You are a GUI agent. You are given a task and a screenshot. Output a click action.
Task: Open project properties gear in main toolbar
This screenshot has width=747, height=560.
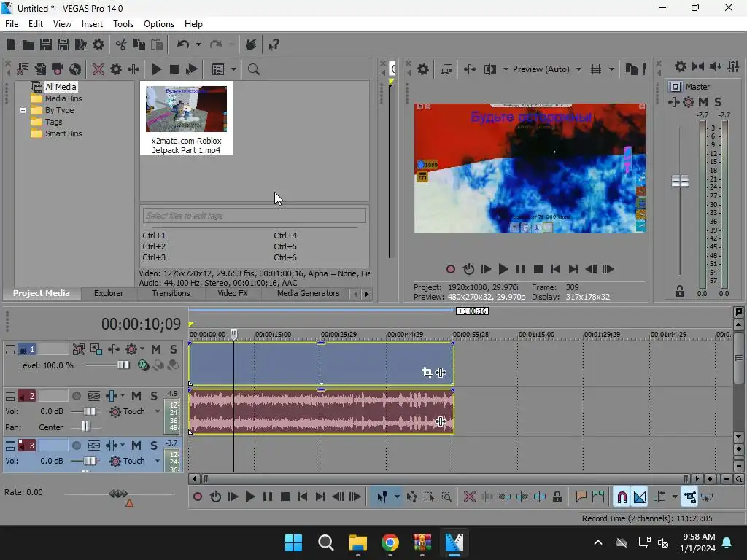[98, 44]
